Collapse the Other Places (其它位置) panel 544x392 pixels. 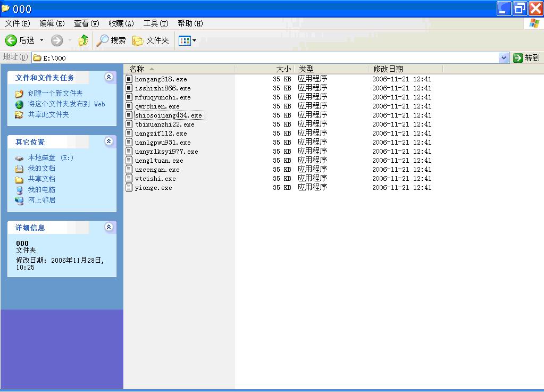point(108,141)
